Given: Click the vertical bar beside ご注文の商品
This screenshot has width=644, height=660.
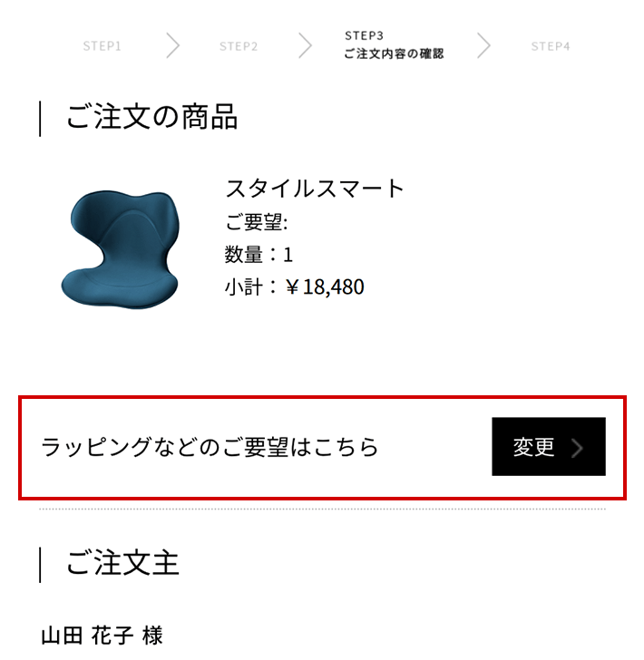Looking at the screenshot, I should click(40, 119).
